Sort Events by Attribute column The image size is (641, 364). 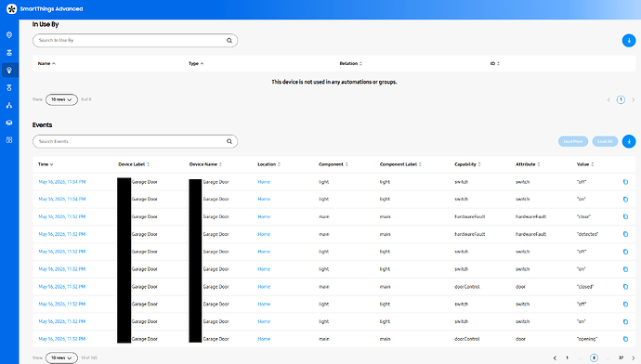(528, 164)
